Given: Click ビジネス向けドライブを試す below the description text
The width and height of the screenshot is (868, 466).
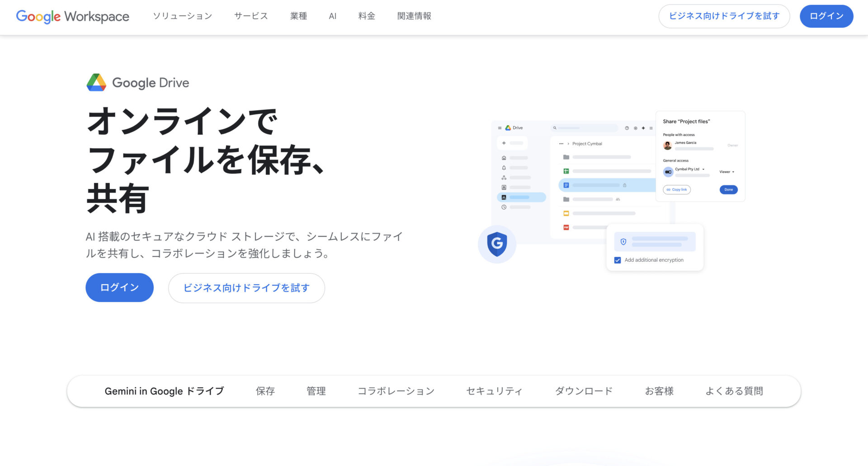Looking at the screenshot, I should [x=246, y=288].
